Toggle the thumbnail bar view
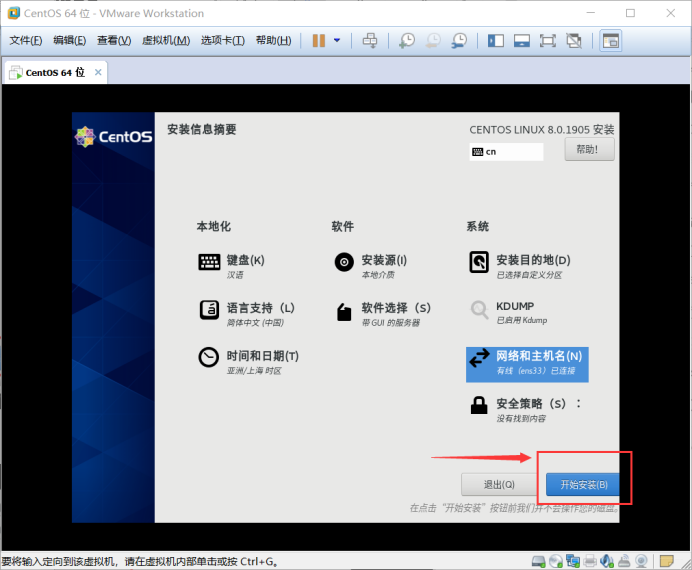This screenshot has width=692, height=570. (522, 41)
